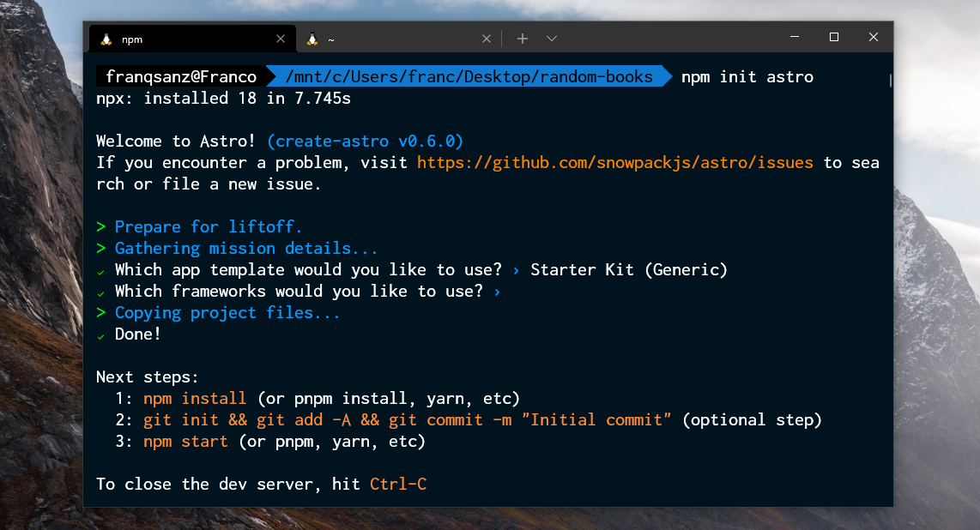Click the /mnt/c/Users/franc/Desktop/random-books path segment
The width and height of the screenshot is (980, 530).
click(x=469, y=77)
